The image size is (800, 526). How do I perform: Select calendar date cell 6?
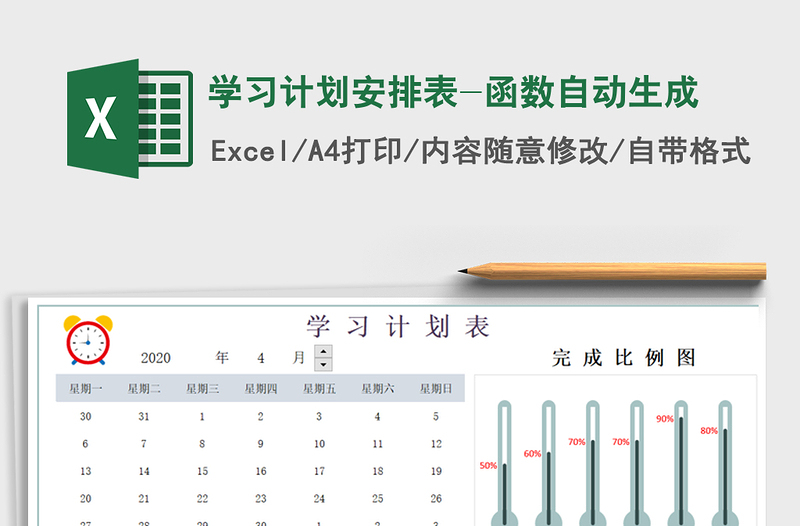(x=85, y=444)
